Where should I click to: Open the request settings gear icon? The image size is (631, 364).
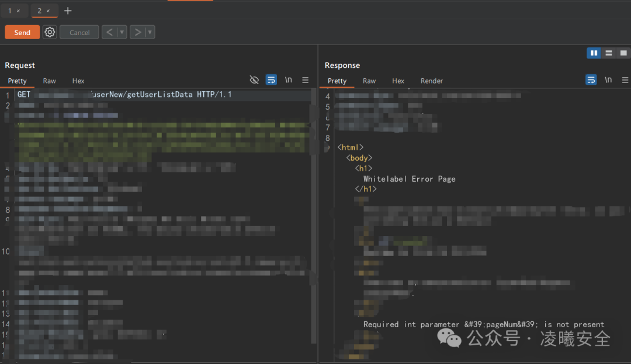tap(50, 32)
